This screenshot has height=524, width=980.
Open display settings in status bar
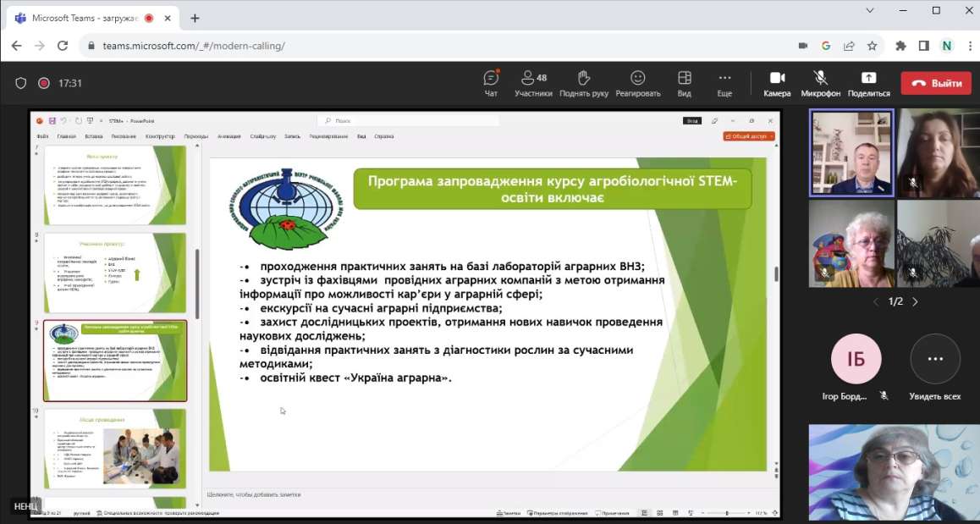pos(558,513)
